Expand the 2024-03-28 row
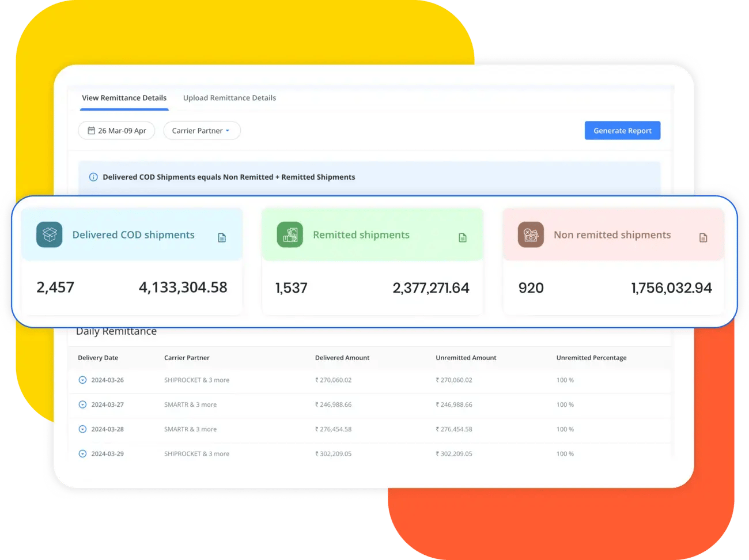Image resolution: width=749 pixels, height=560 pixels. (x=82, y=429)
